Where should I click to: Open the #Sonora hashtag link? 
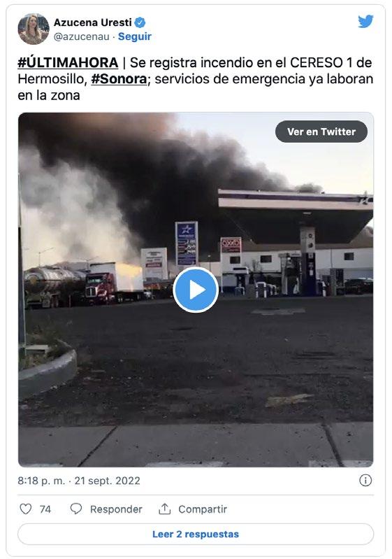point(119,79)
